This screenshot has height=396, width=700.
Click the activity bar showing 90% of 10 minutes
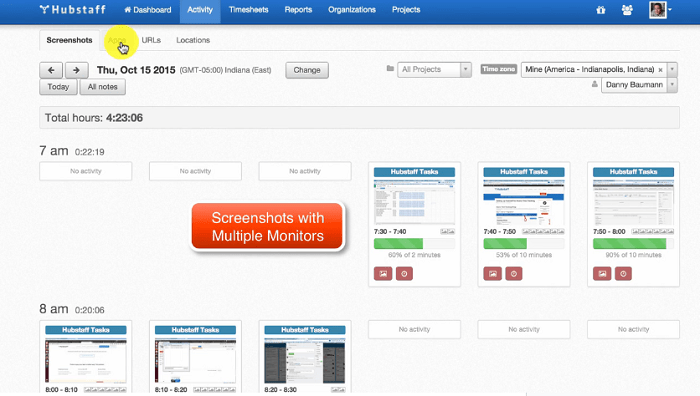point(633,243)
